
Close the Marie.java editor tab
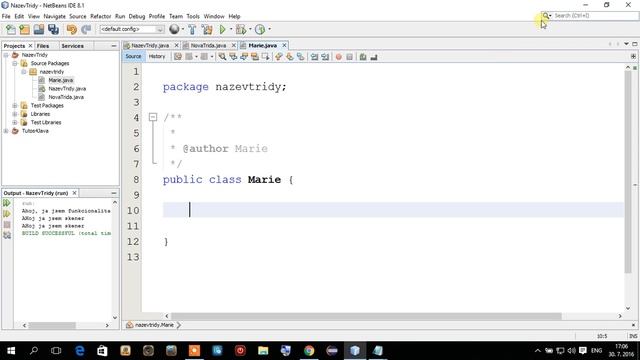(x=284, y=45)
